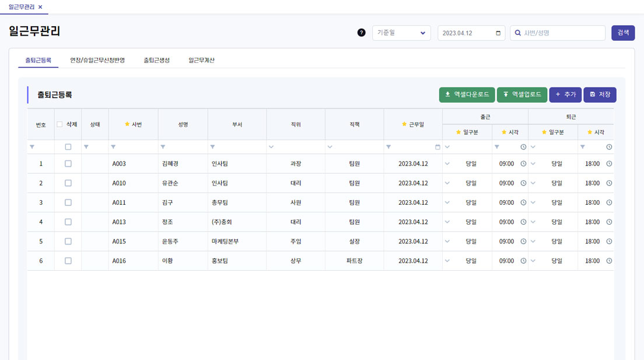Viewport: 644px width, 360px height.
Task: Select the 마케팅본부 department cell
Action: (237, 242)
